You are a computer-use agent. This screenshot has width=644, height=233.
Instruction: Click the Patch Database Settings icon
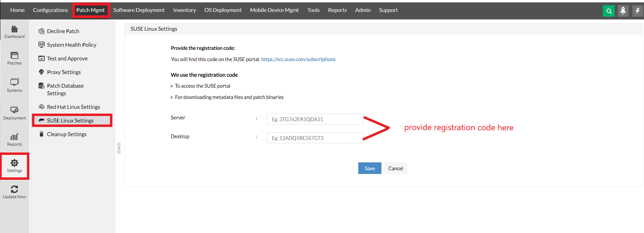pos(42,86)
